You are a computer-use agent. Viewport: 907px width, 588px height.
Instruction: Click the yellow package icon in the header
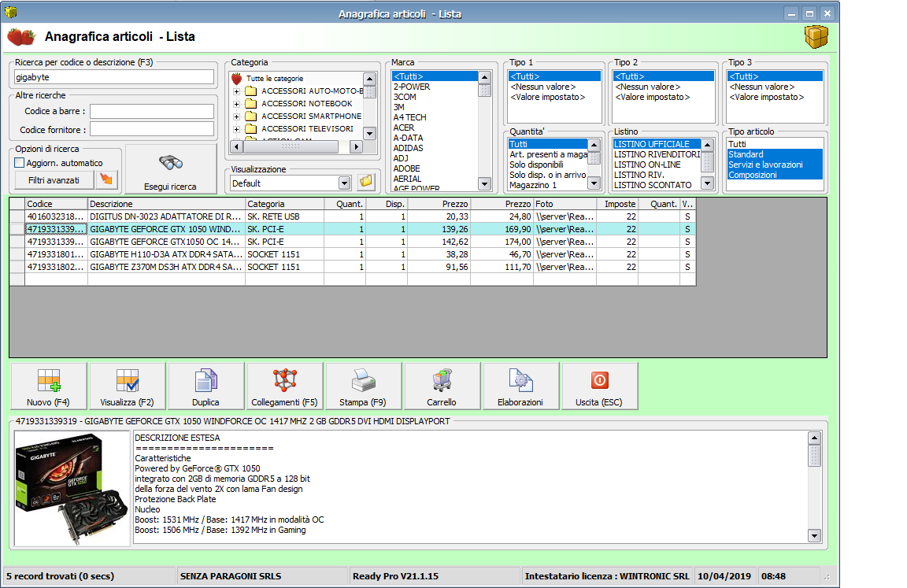pos(816,36)
